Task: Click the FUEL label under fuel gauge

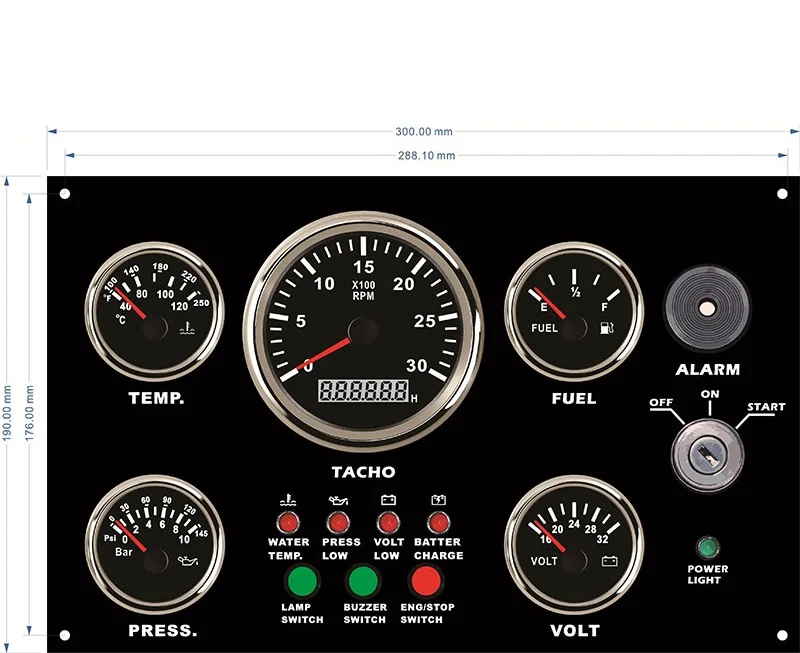Action: (574, 398)
